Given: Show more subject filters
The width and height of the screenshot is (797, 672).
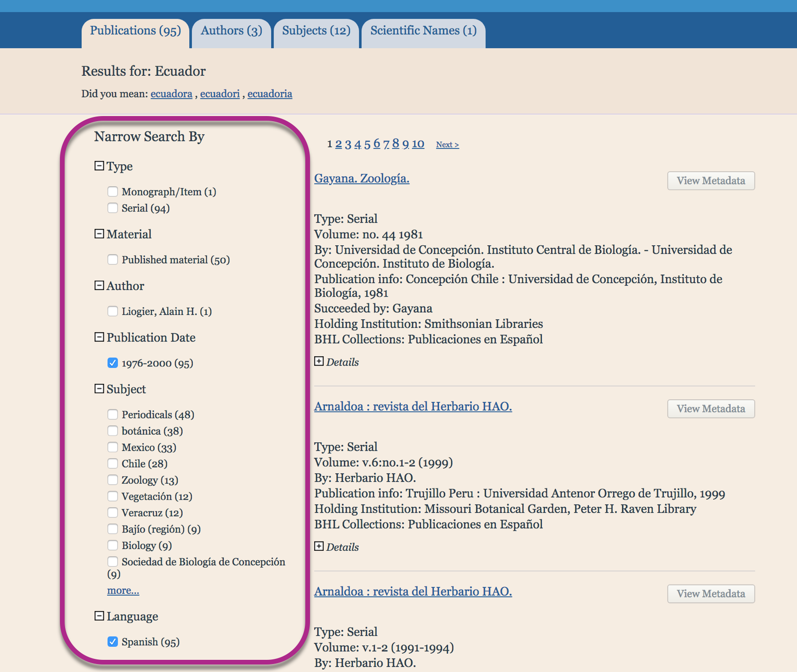Looking at the screenshot, I should tap(123, 591).
